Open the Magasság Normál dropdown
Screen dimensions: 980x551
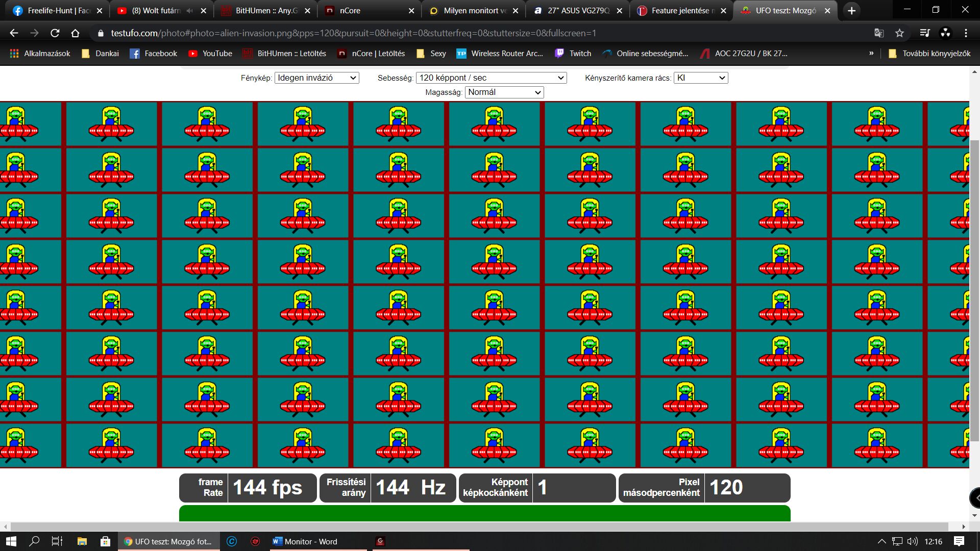[504, 92]
